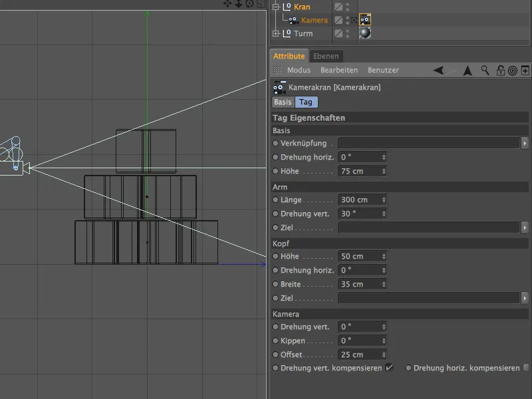
Task: Click the stepper arrows of Basis Höhe 75 cm
Action: point(384,172)
